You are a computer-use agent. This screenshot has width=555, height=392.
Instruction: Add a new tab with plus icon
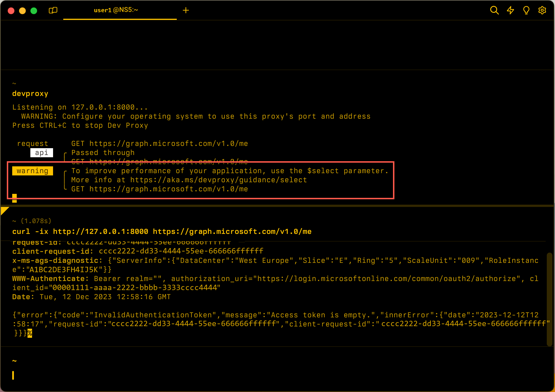pyautogui.click(x=186, y=11)
